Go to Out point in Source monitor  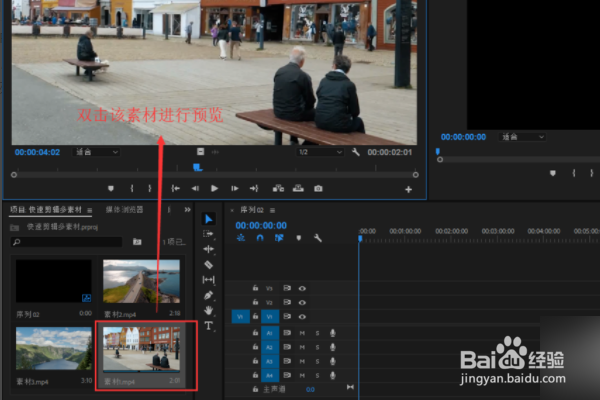pos(254,188)
